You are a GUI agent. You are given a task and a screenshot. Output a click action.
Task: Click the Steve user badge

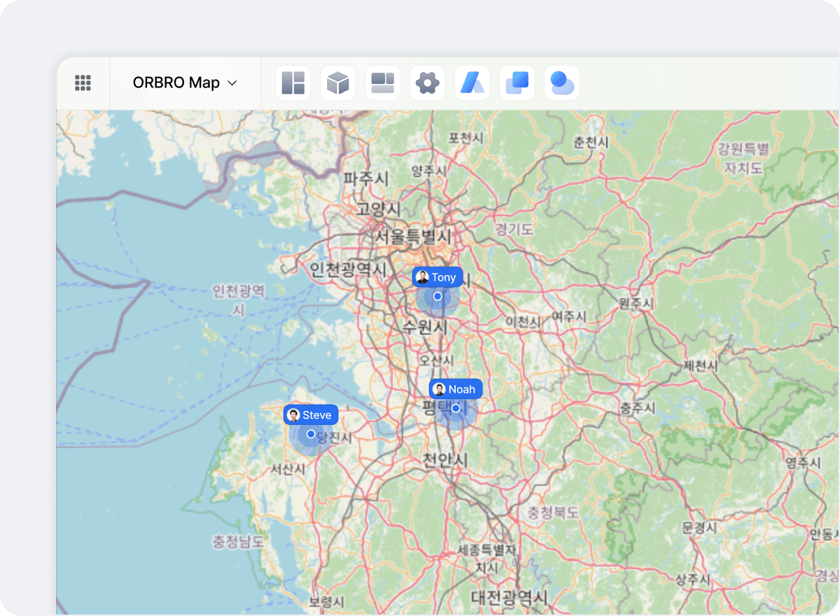click(310, 414)
